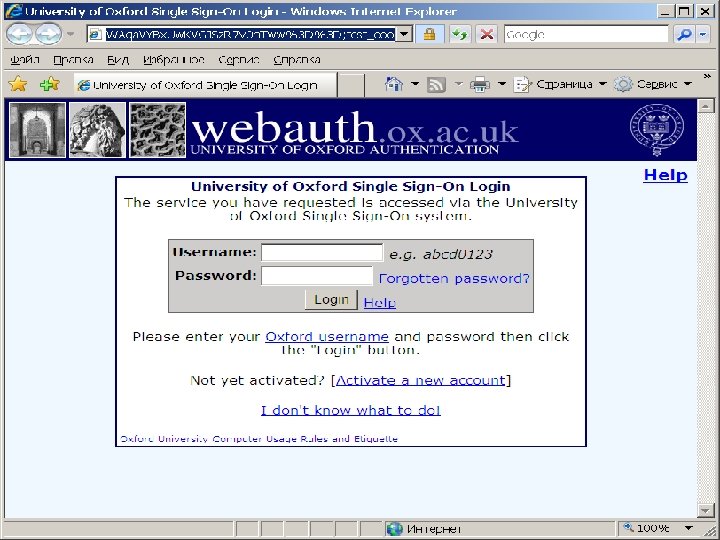
Task: Open the Страница toolbar menu
Action: (x=560, y=84)
